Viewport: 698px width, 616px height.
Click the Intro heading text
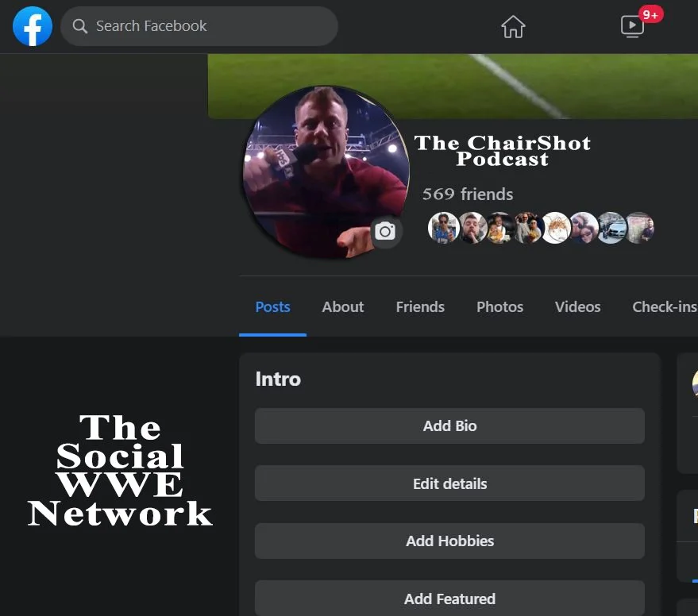(x=278, y=379)
